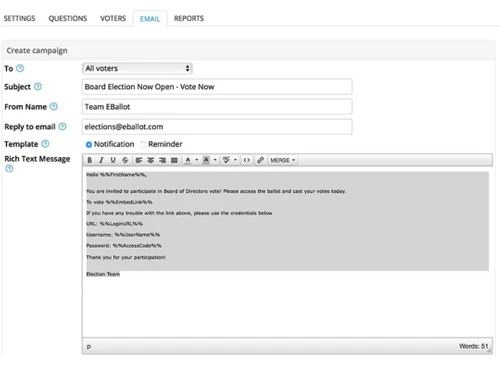Select the EMAIL tab
The width and height of the screenshot is (500, 375).
[150, 19]
